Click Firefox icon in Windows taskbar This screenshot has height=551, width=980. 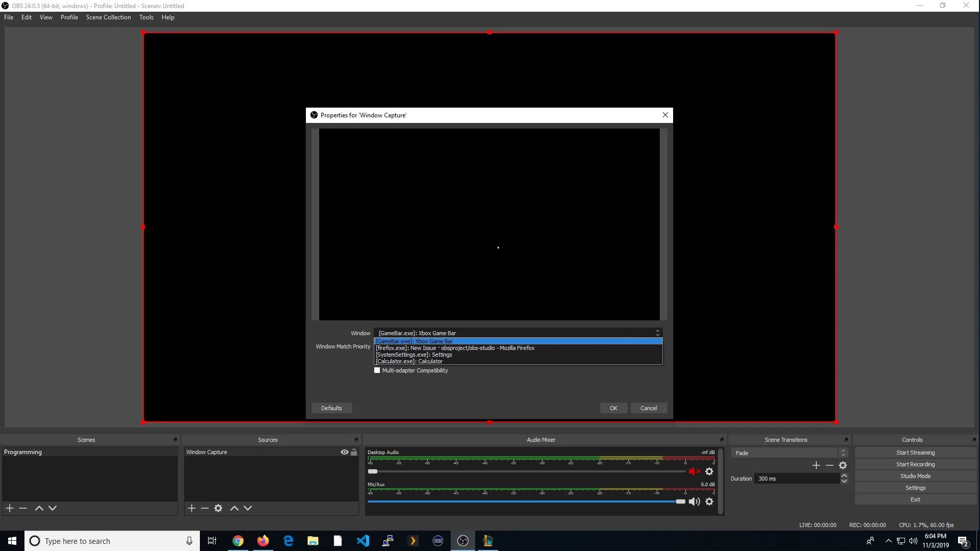pyautogui.click(x=263, y=540)
